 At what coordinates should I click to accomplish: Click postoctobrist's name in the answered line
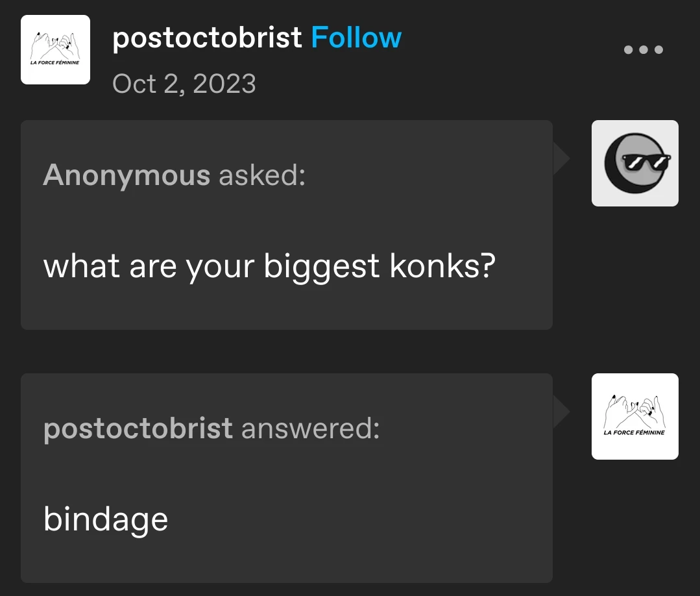138,428
